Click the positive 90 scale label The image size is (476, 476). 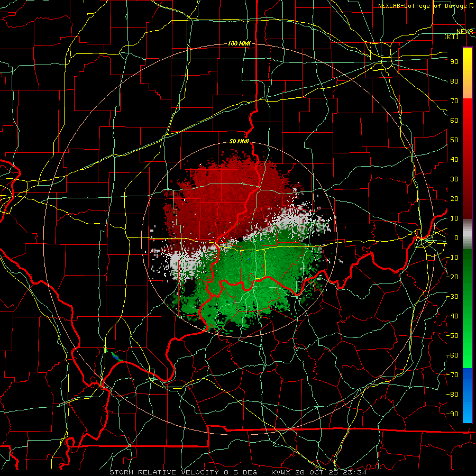pyautogui.click(x=454, y=62)
